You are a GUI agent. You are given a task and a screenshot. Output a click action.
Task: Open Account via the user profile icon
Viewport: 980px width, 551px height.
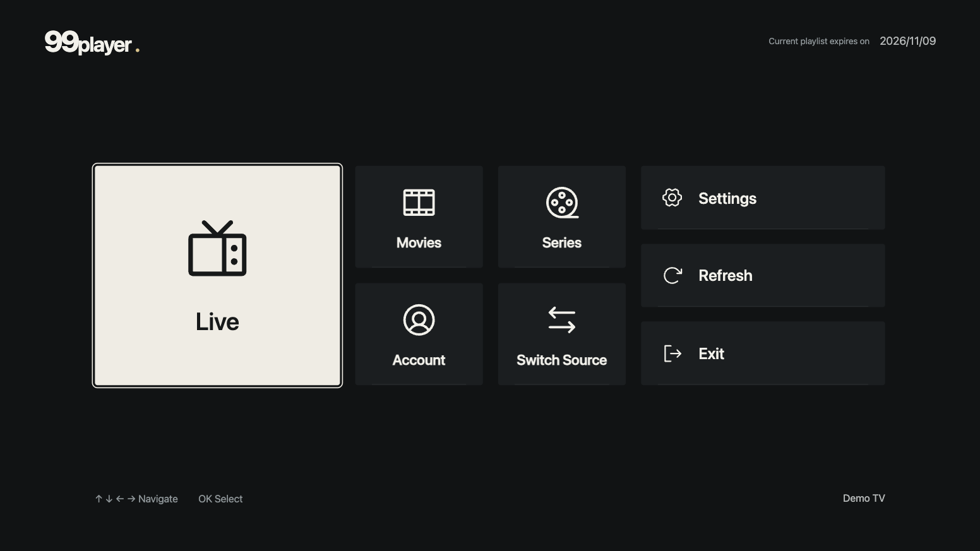pyautogui.click(x=419, y=320)
